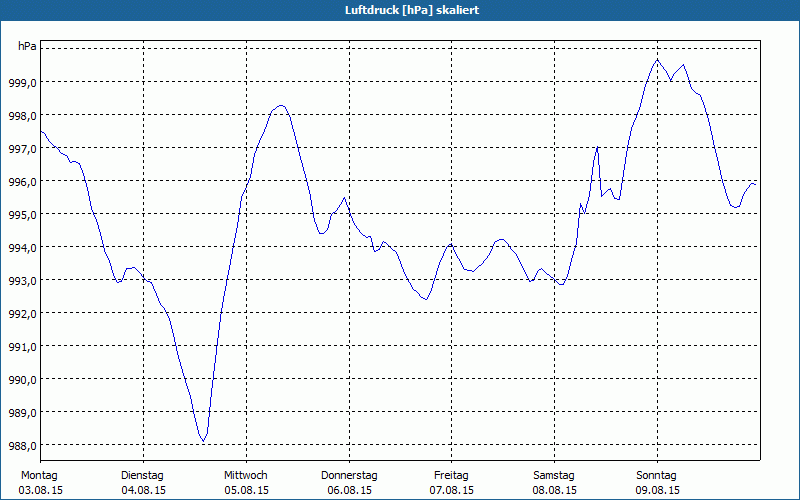Select the 997,0 y-axis label

coord(22,148)
